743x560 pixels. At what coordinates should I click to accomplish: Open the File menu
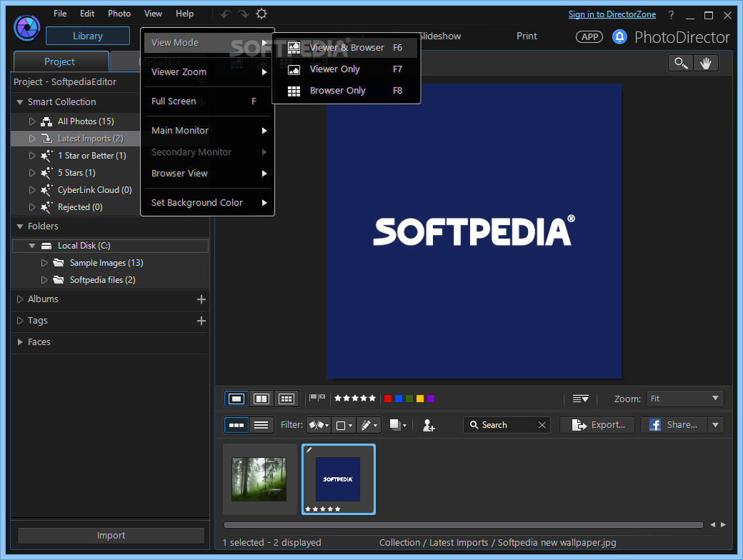pos(60,14)
